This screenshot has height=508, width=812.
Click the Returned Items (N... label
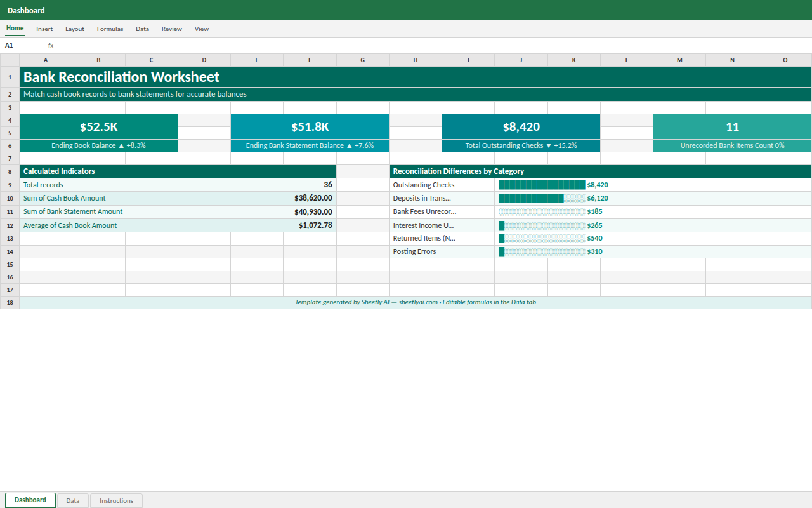pos(442,238)
